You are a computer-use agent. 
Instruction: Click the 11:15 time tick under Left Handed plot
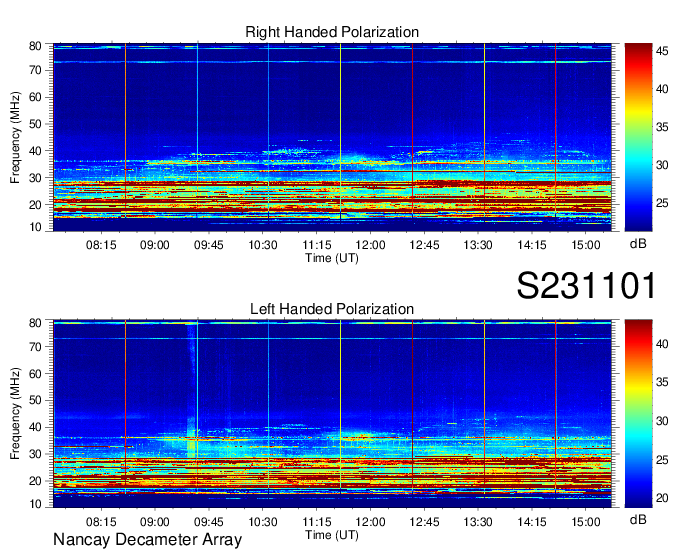[317, 522]
